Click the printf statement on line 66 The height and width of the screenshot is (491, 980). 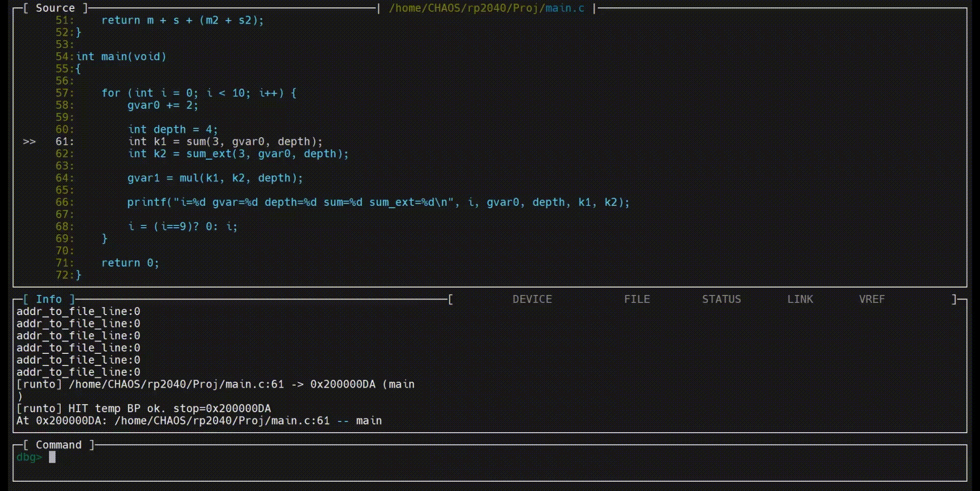377,202
